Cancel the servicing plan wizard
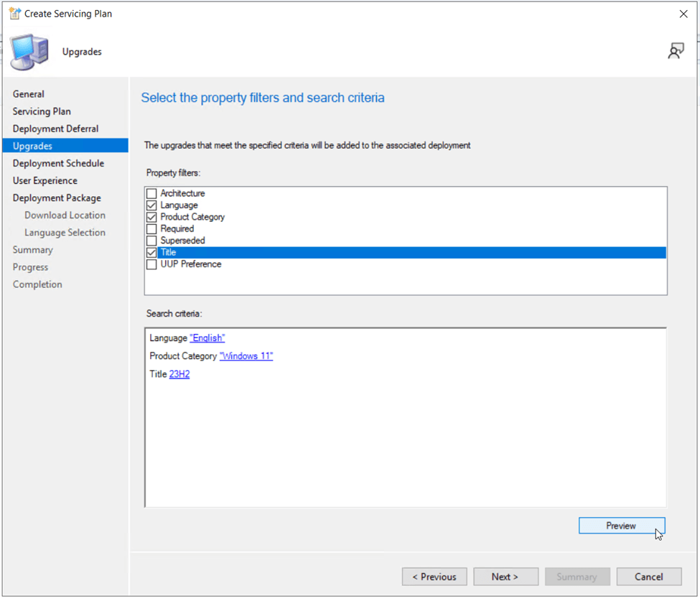This screenshot has height=599, width=700. click(649, 577)
